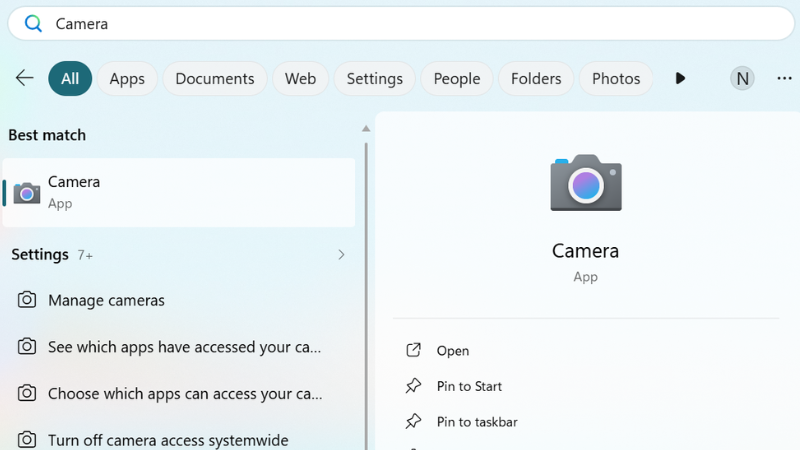The height and width of the screenshot is (450, 800).
Task: Open Camera app best match result
Action: tap(179, 192)
